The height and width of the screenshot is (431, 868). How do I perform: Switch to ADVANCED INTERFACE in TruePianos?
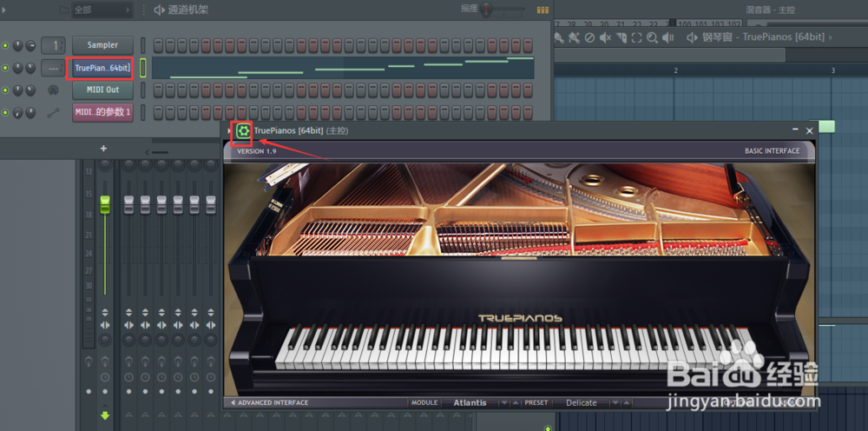(x=270, y=402)
